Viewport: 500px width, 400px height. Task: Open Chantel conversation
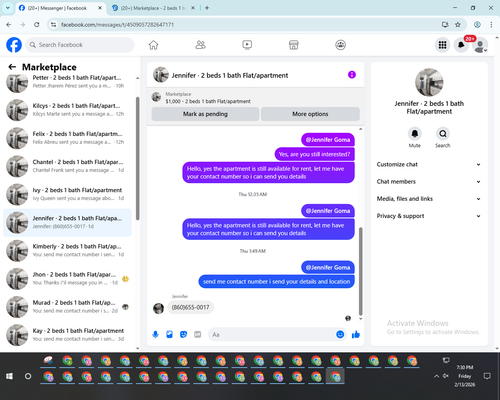tap(67, 166)
